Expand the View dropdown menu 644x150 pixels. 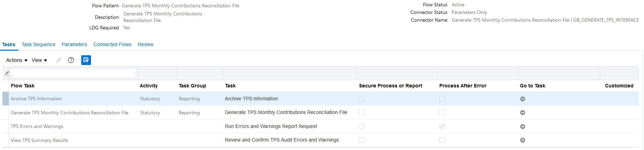pyautogui.click(x=39, y=60)
